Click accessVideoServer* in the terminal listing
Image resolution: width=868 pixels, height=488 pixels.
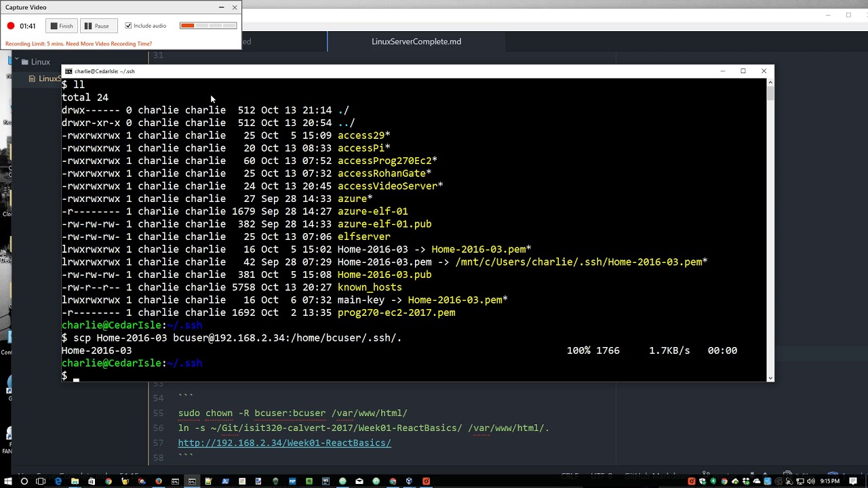click(x=391, y=186)
